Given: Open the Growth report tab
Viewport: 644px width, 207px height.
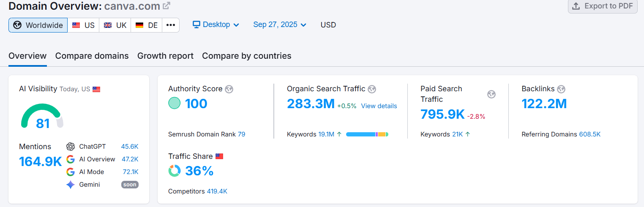Looking at the screenshot, I should click(x=165, y=56).
